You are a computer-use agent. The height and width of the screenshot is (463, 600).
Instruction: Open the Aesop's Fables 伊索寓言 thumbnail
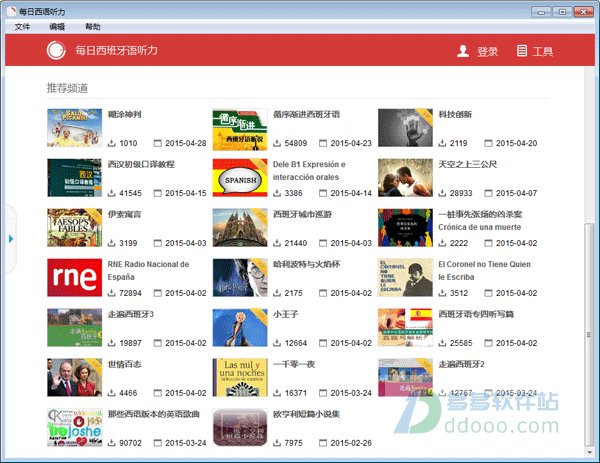[75, 228]
